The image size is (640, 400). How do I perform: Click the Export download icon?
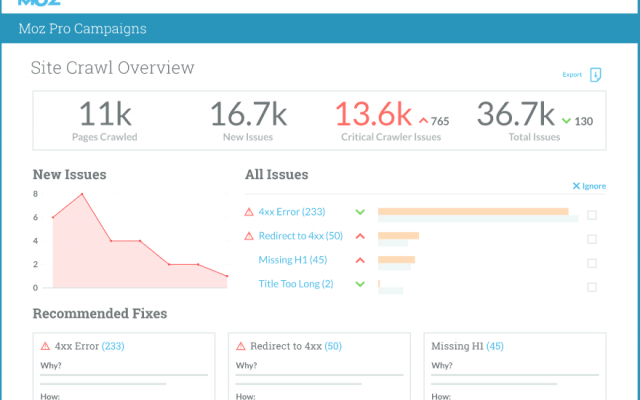coord(596,75)
